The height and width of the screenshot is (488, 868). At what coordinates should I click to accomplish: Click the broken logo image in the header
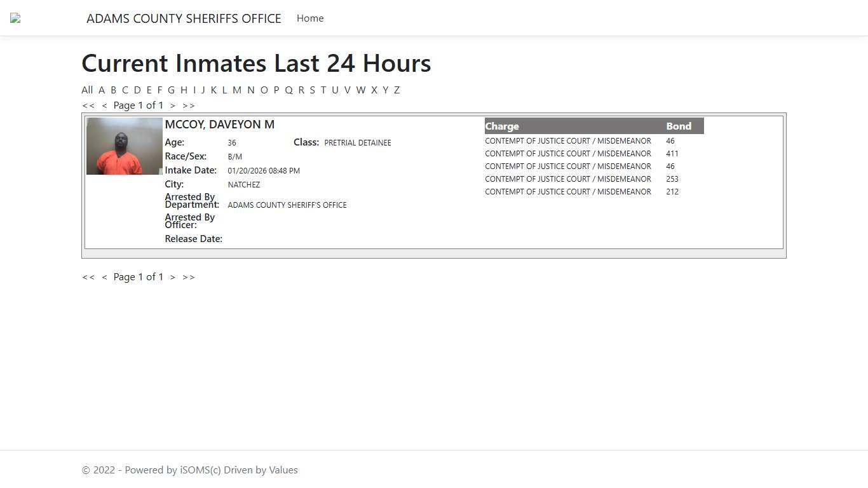[14, 18]
